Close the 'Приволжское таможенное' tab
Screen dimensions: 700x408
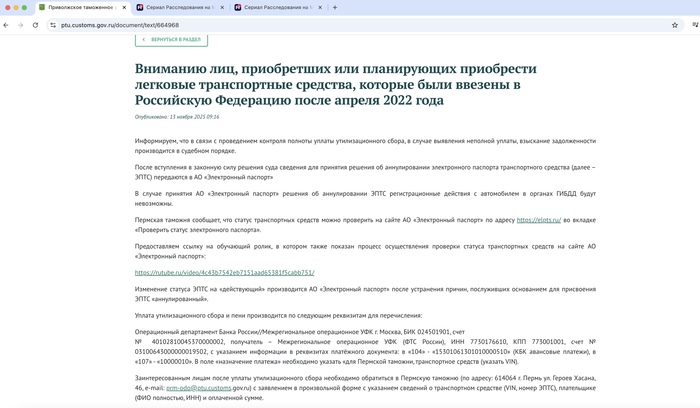coord(122,8)
